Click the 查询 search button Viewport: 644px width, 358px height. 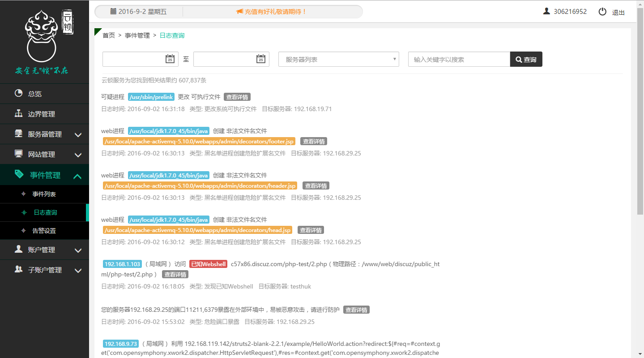tap(526, 59)
